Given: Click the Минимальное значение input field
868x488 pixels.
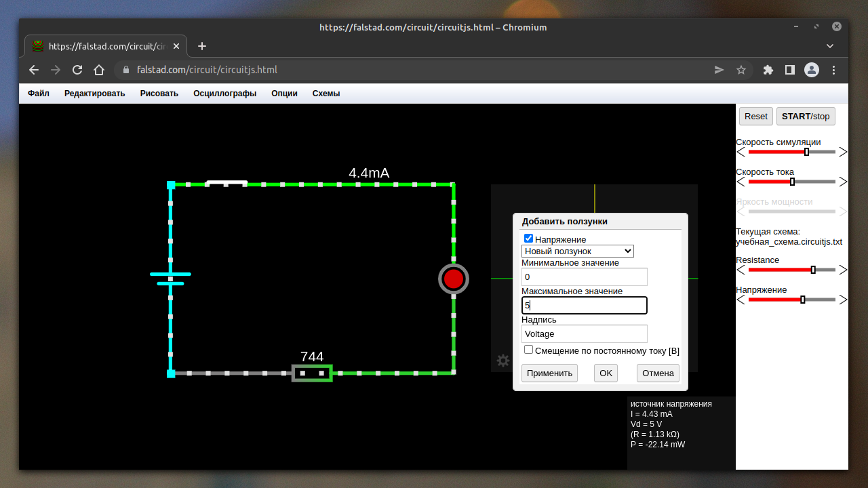Looking at the screenshot, I should pyautogui.click(x=584, y=277).
